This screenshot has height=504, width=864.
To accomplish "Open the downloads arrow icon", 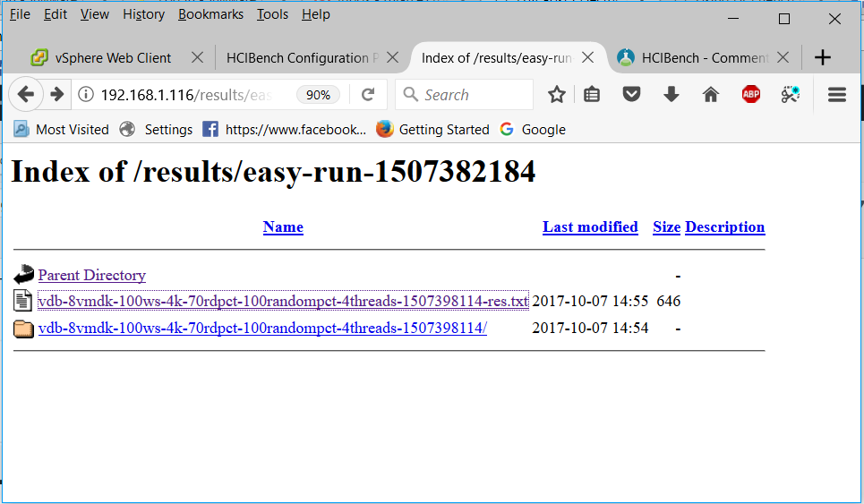I will click(672, 95).
